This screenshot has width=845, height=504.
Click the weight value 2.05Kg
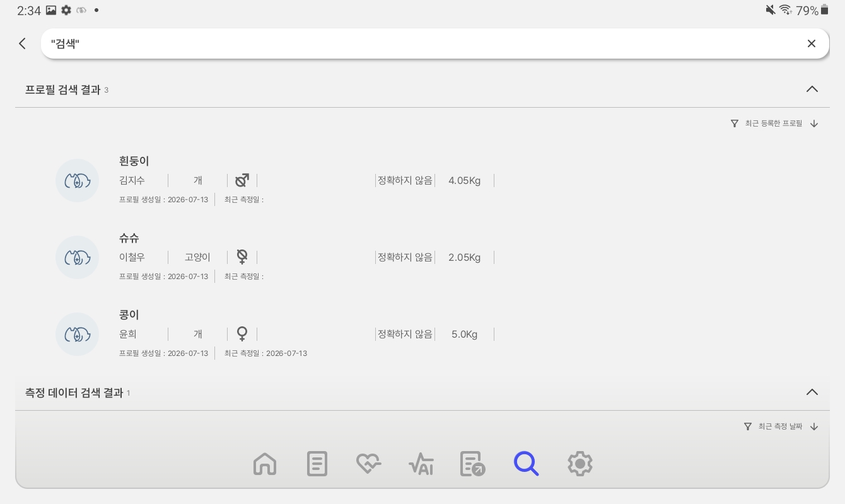tap(465, 257)
